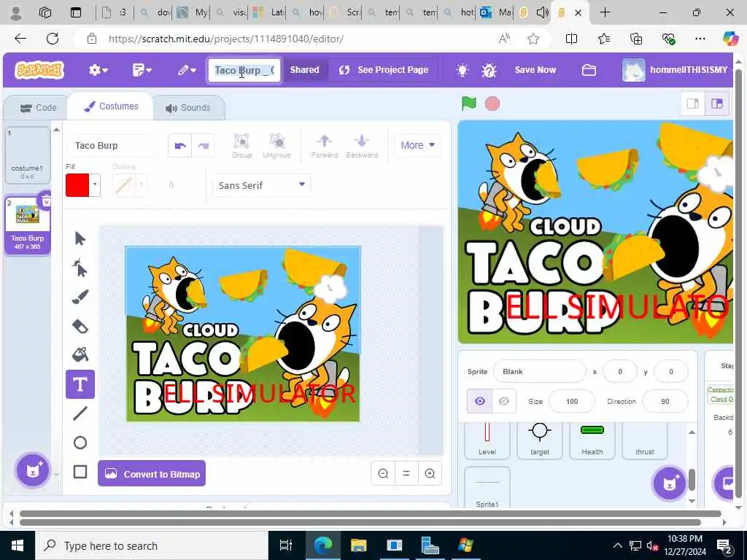
Task: Click the red Fill color swatch
Action: (x=77, y=184)
